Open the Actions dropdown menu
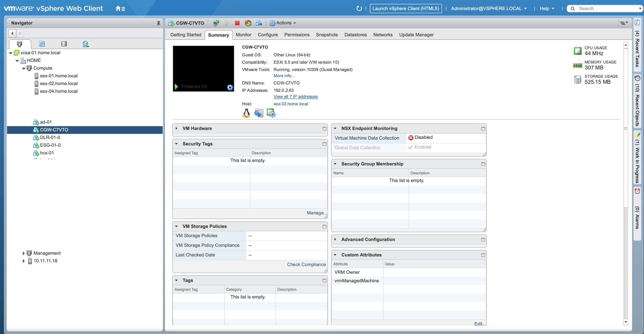644x334 pixels. [x=283, y=23]
